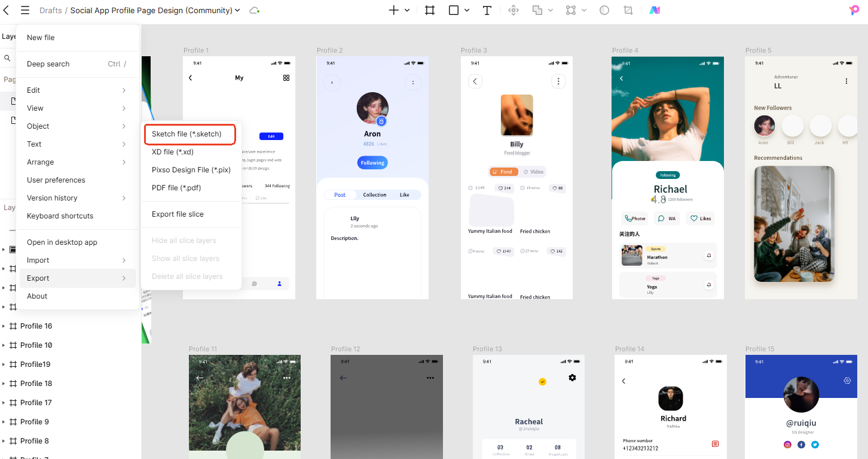Image resolution: width=868 pixels, height=459 pixels.
Task: Click the Profile 4 frame thumbnail
Action: point(668,178)
